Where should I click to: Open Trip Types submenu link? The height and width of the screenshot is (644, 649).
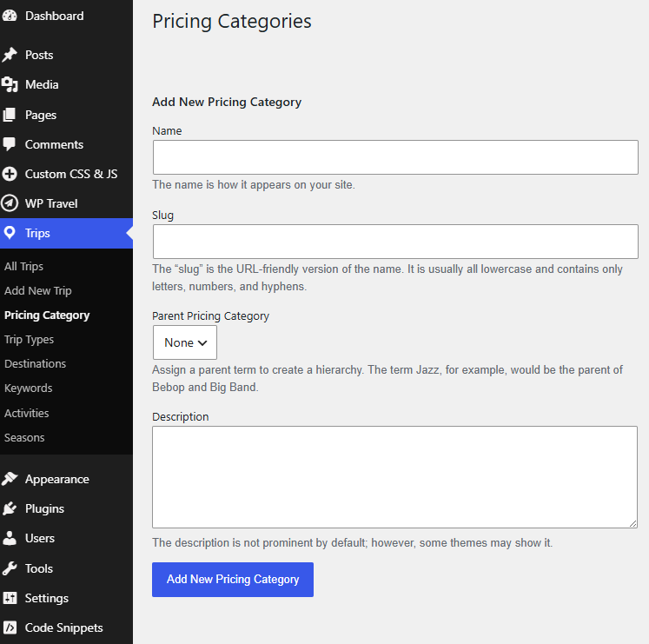click(x=29, y=340)
